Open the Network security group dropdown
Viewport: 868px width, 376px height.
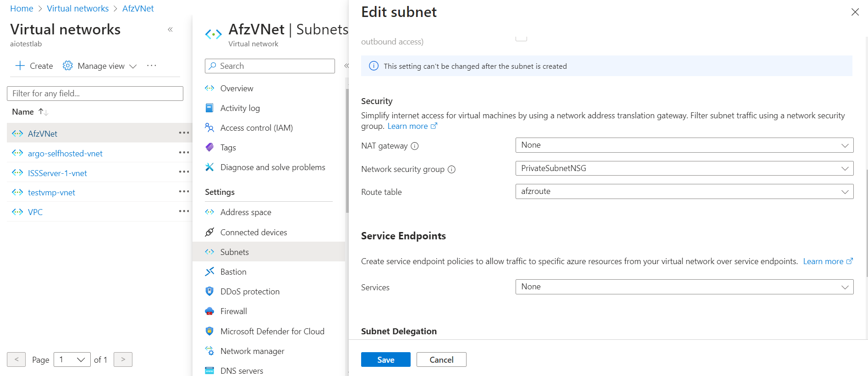point(684,168)
